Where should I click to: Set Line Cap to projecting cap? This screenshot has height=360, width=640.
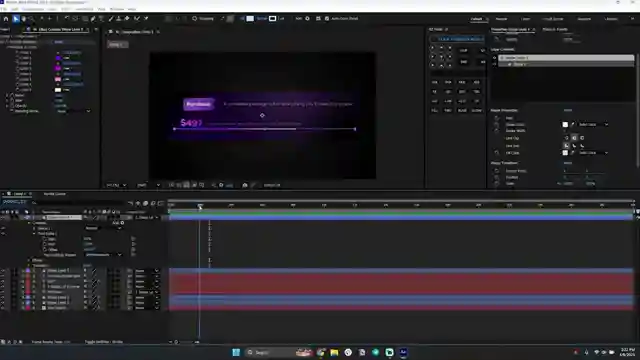[x=582, y=138]
